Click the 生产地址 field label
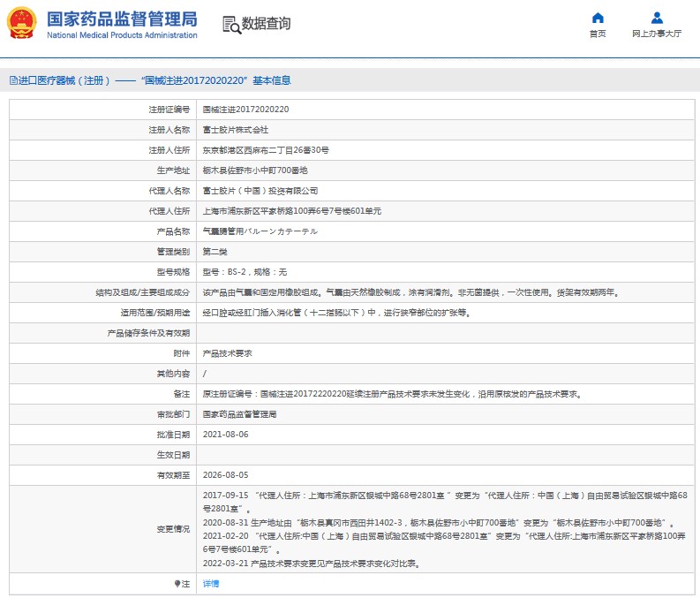Image resolution: width=700 pixels, height=598 pixels. click(x=173, y=170)
